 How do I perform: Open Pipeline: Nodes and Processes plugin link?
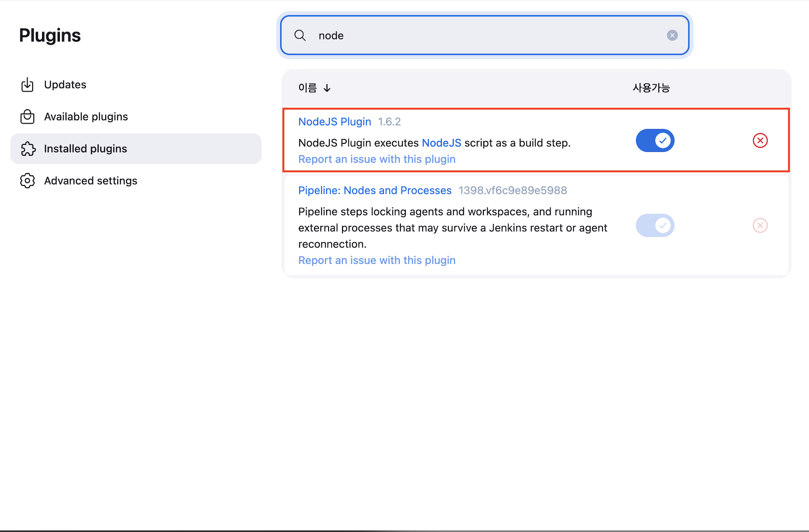click(374, 191)
